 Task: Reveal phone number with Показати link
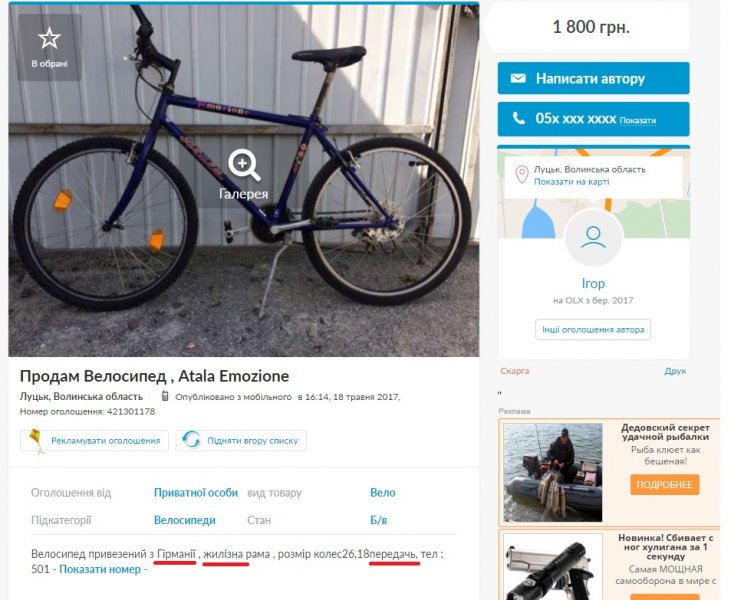[638, 120]
